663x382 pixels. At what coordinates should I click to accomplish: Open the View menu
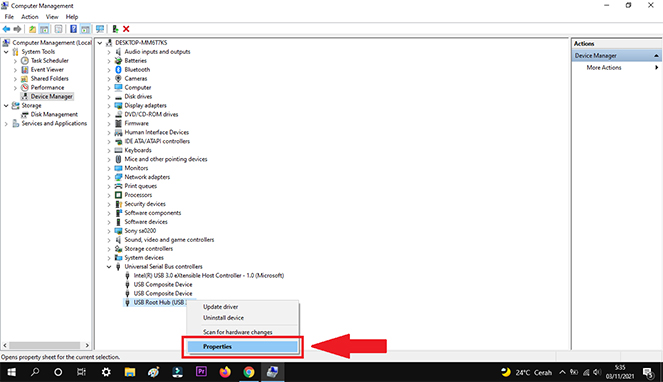click(x=52, y=17)
